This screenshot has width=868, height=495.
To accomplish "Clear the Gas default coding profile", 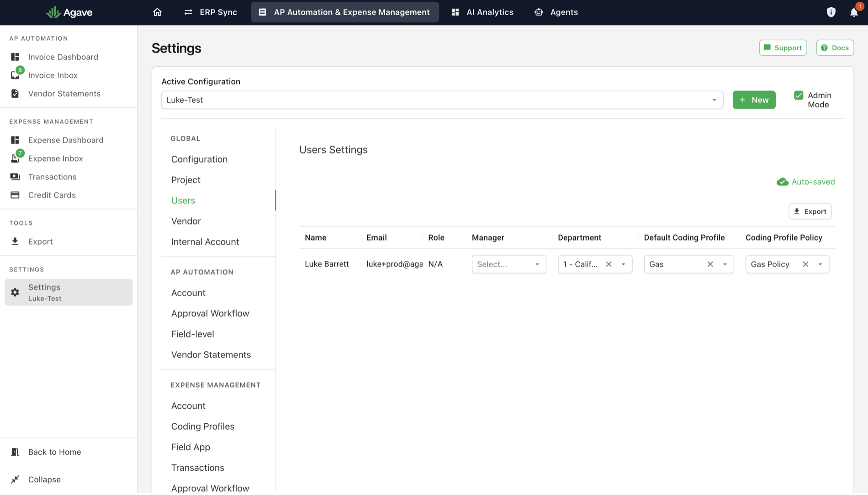I will coord(710,264).
